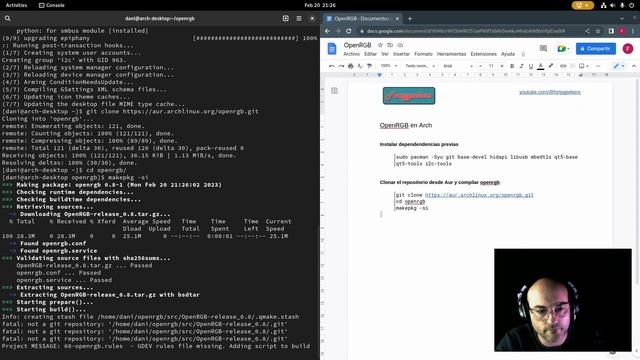Decrease font size with minus
The width and height of the screenshot is (640, 360).
coord(480,66)
